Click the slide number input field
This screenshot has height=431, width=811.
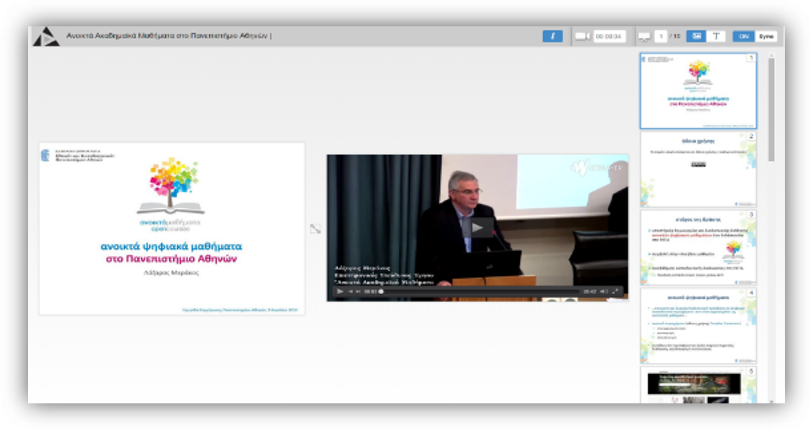tap(661, 36)
